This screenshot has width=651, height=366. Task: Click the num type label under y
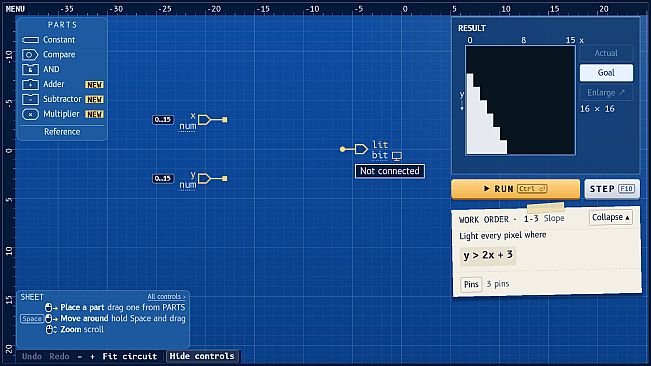click(x=187, y=185)
